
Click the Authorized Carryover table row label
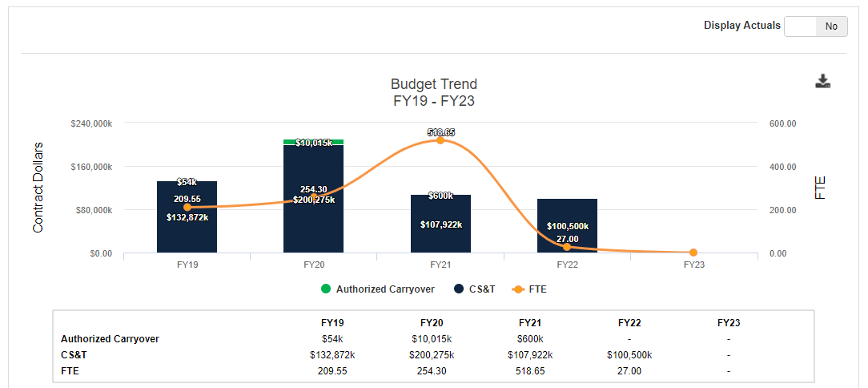tap(111, 338)
